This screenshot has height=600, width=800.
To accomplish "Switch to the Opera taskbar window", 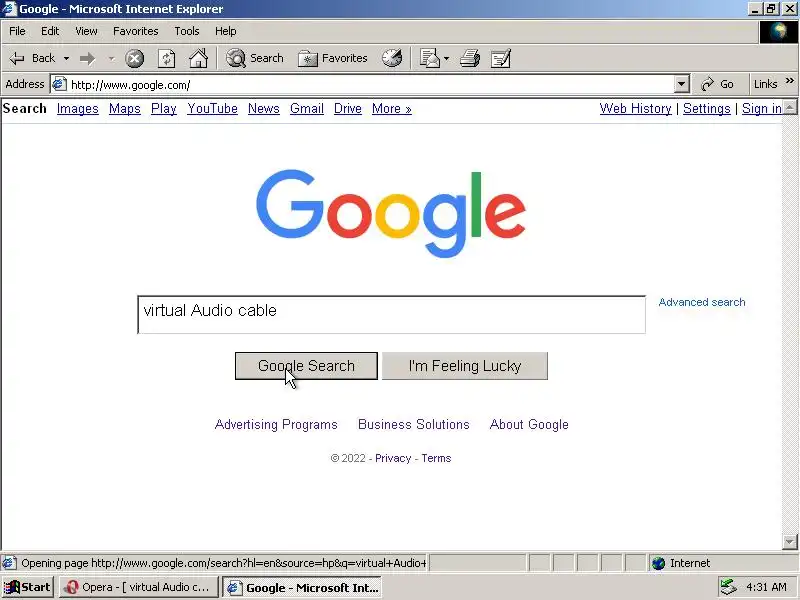I will point(139,587).
